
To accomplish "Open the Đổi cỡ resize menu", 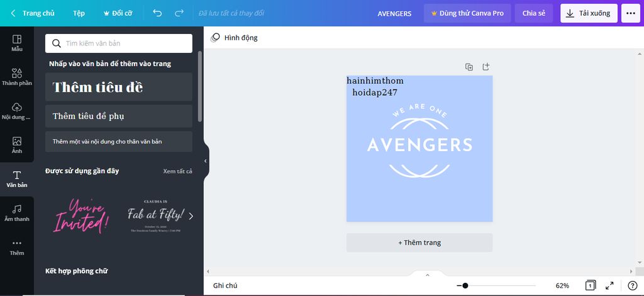I will pyautogui.click(x=118, y=13).
